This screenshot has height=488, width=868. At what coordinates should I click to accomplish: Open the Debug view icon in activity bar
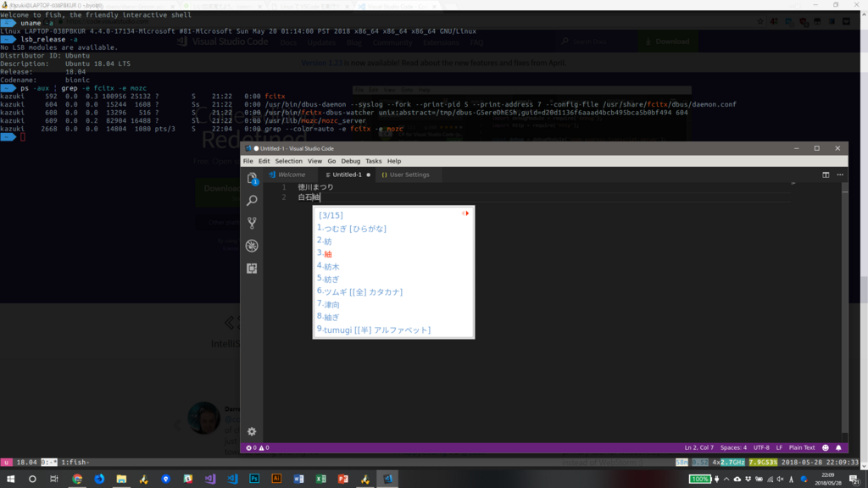pyautogui.click(x=252, y=246)
